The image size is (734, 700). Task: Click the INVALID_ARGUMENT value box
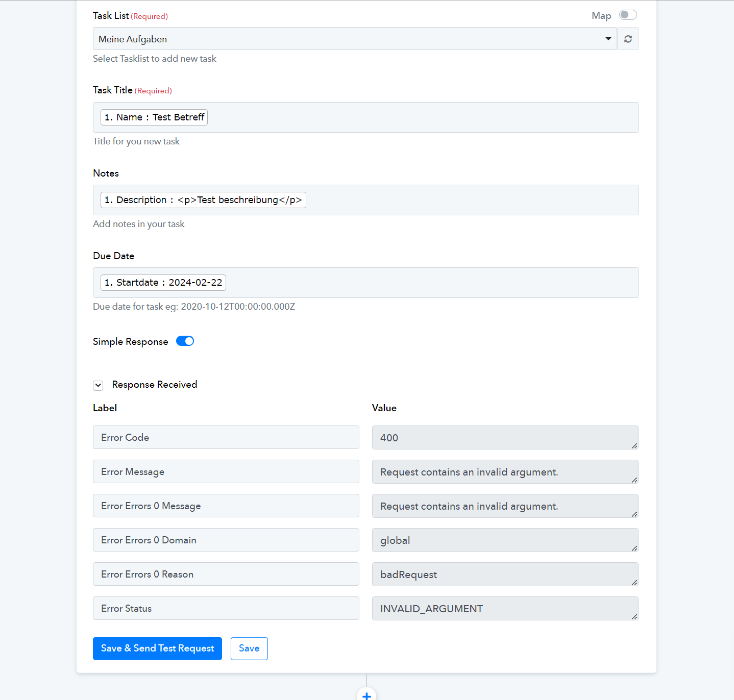click(x=505, y=609)
